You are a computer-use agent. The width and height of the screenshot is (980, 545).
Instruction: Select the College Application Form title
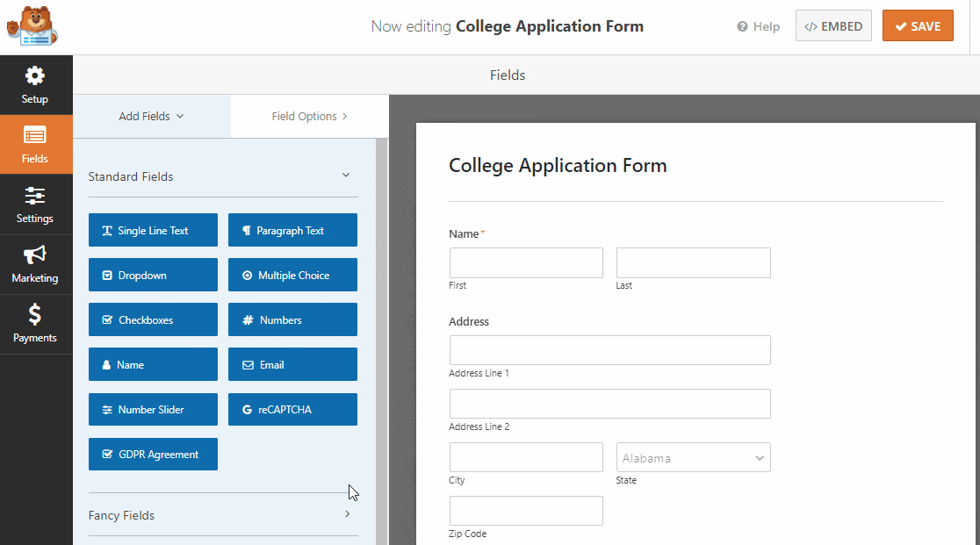(558, 166)
